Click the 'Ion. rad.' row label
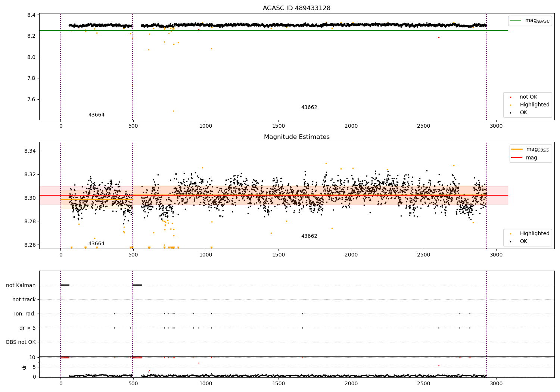The width and height of the screenshot is (560, 392). click(x=25, y=314)
